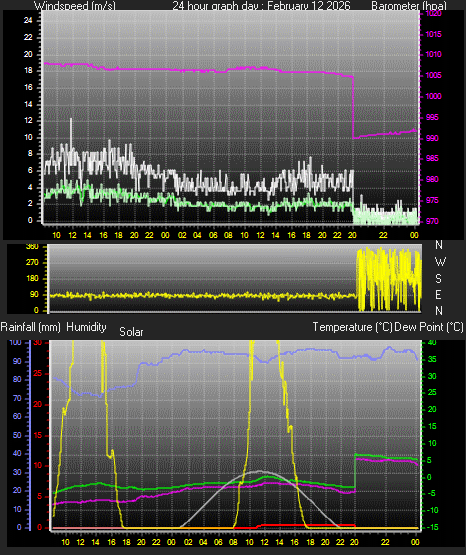Select the 990 barometer axis value
The height and width of the screenshot is (555, 466).
click(x=432, y=138)
